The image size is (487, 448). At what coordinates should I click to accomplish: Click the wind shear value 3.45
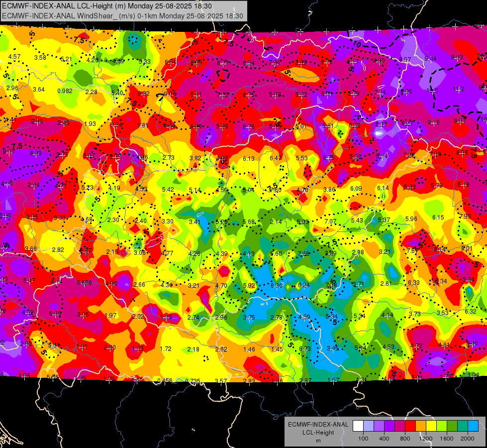[333, 348]
